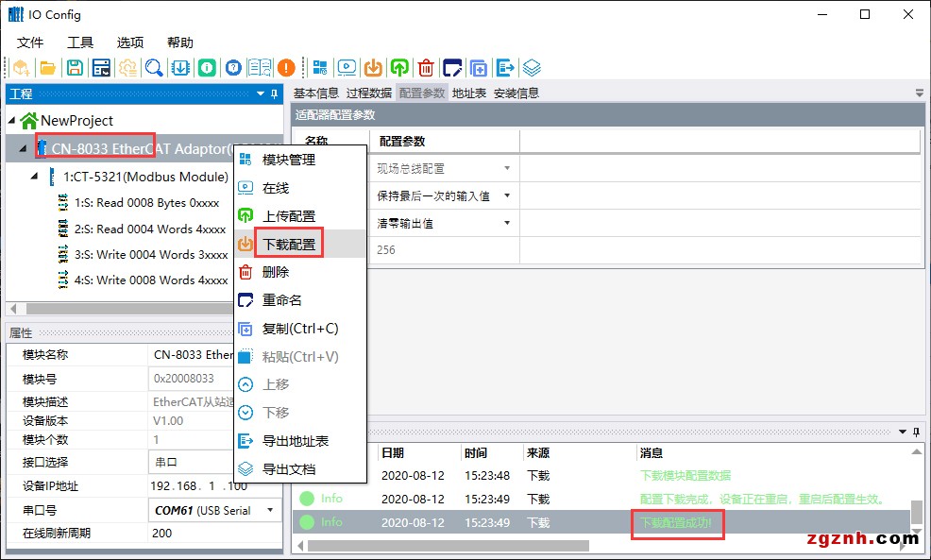Open the 工具 menu
Image resolution: width=931 pixels, height=560 pixels.
[x=80, y=42]
